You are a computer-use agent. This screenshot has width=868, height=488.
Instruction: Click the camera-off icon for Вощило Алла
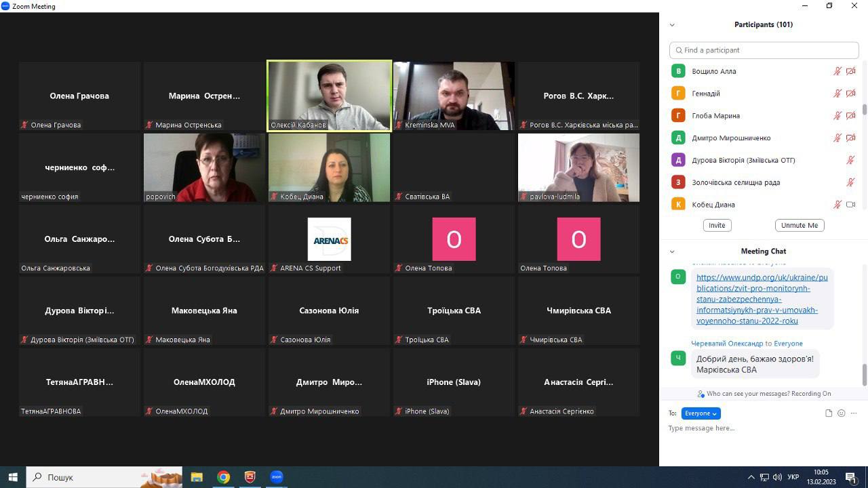coord(850,71)
